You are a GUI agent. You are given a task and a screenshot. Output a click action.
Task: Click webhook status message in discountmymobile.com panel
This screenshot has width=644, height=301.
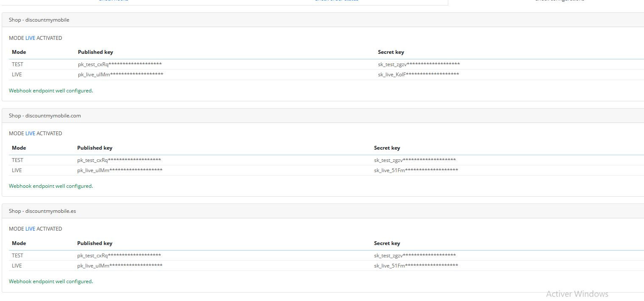51,186
